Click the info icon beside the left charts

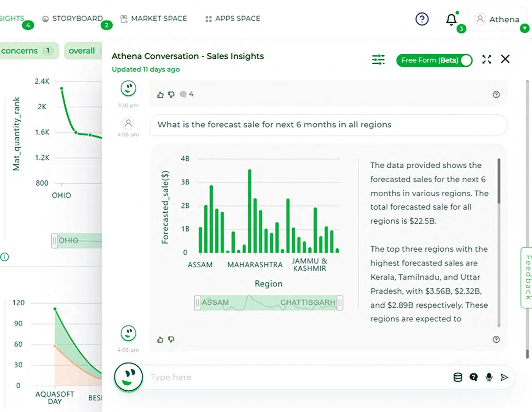pyautogui.click(x=4, y=257)
